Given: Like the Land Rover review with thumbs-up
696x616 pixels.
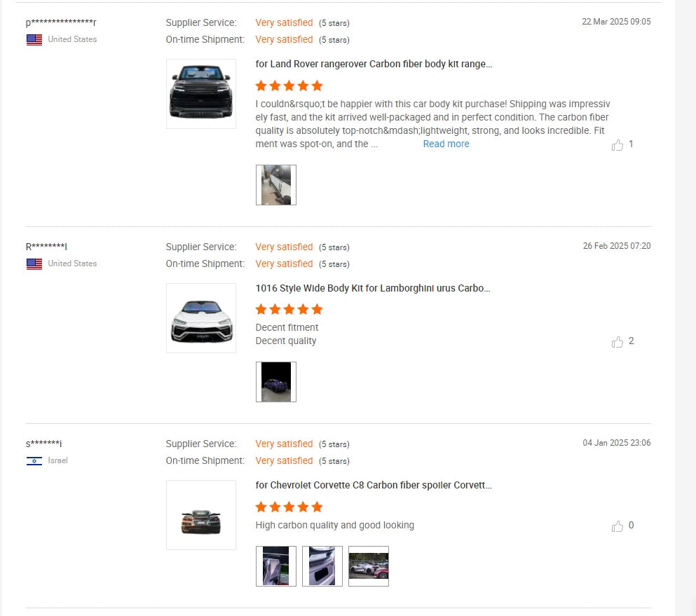Looking at the screenshot, I should tap(617, 145).
